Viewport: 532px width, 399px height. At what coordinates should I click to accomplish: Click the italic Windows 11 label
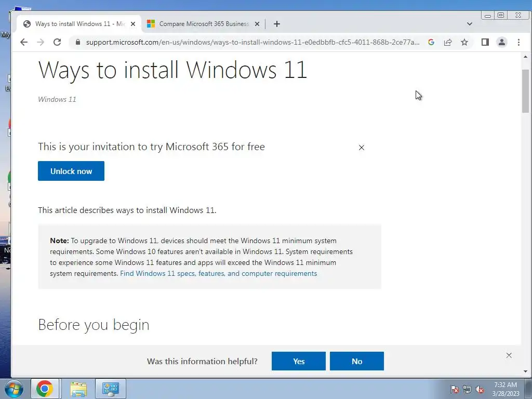click(57, 99)
